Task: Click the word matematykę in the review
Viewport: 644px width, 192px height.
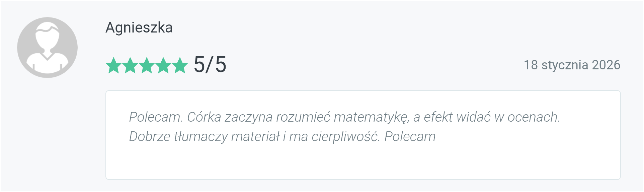Action: point(371,117)
